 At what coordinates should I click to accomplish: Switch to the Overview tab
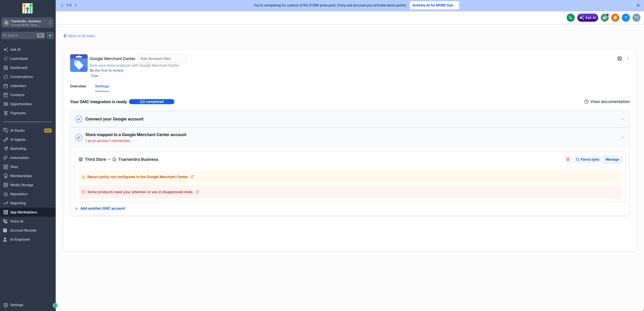tap(78, 86)
